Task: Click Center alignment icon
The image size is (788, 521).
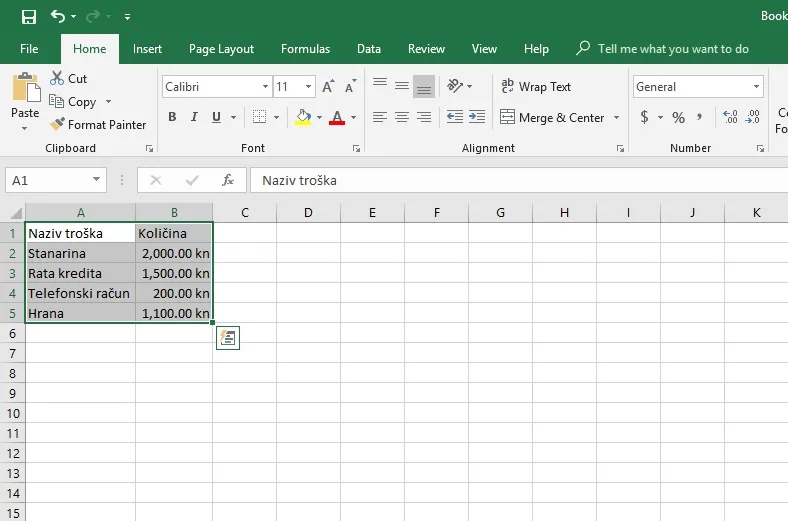Action: [x=402, y=117]
